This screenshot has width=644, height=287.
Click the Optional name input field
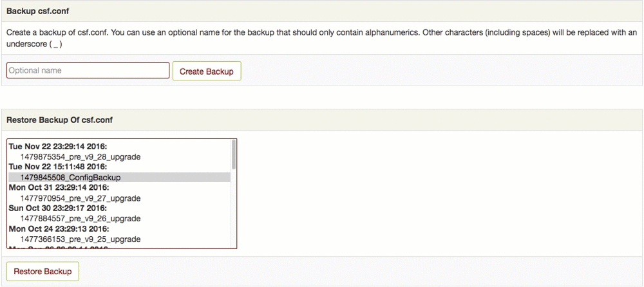(x=88, y=71)
